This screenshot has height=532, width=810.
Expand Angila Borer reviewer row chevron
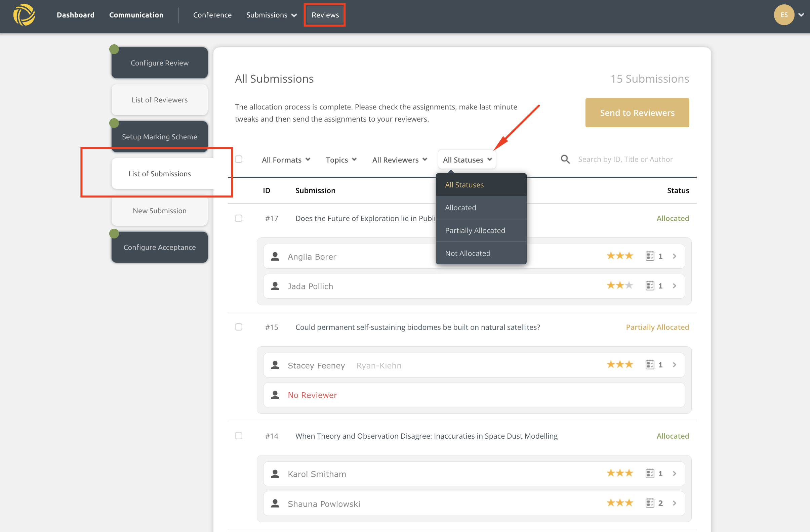pos(675,256)
